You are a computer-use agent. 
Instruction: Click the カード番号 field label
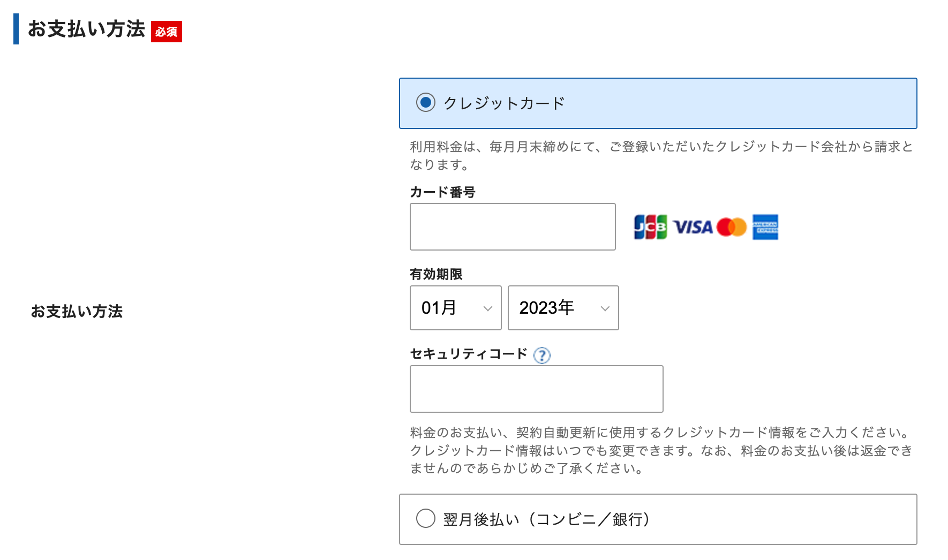(443, 192)
